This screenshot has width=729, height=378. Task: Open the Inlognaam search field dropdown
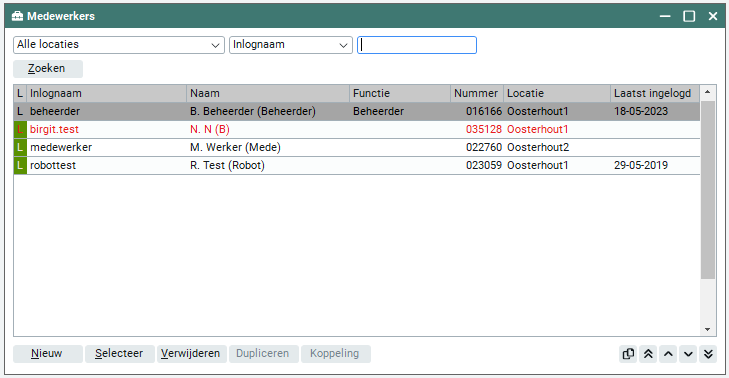coord(291,45)
